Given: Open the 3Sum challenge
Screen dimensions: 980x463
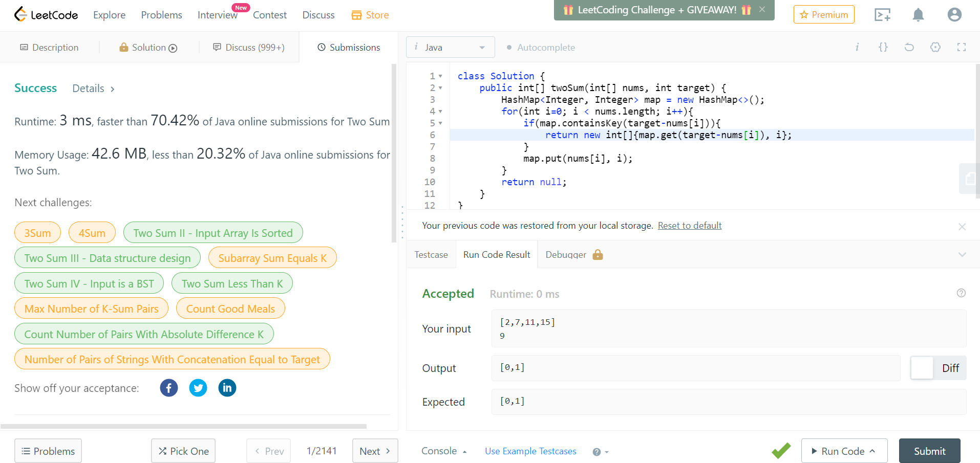Looking at the screenshot, I should point(38,233).
